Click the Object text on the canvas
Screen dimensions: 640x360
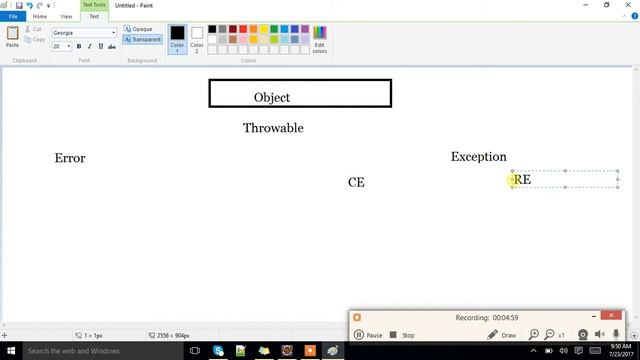pyautogui.click(x=272, y=98)
